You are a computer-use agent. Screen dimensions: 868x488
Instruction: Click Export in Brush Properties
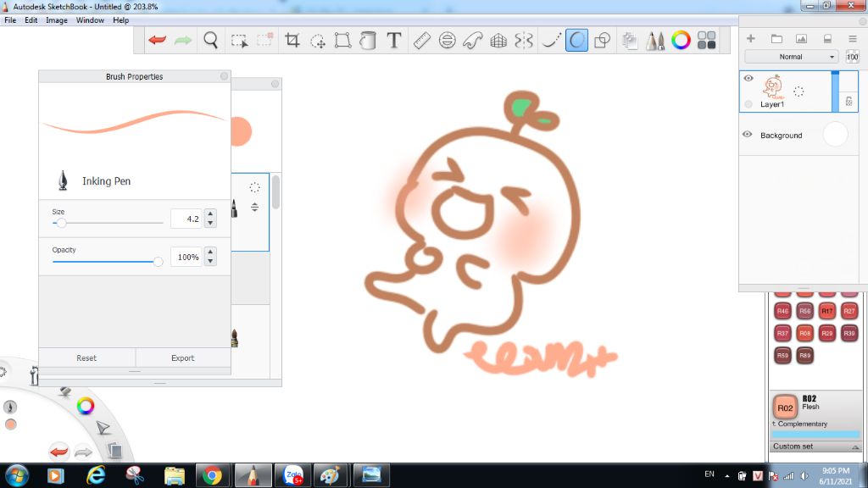tap(183, 358)
